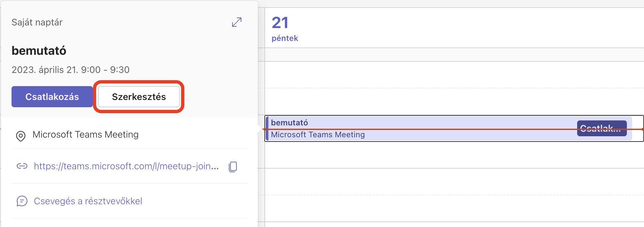
Task: Open meeting editing with Szerkesztés
Action: [x=139, y=97]
